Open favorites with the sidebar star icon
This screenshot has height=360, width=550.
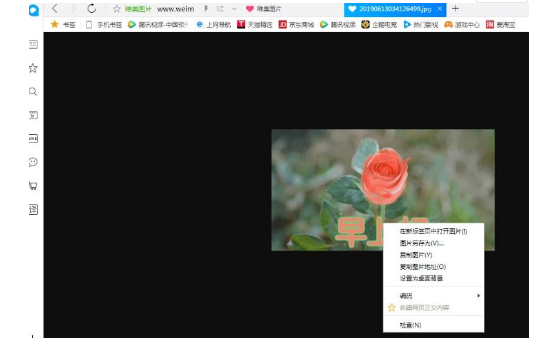pyautogui.click(x=33, y=68)
